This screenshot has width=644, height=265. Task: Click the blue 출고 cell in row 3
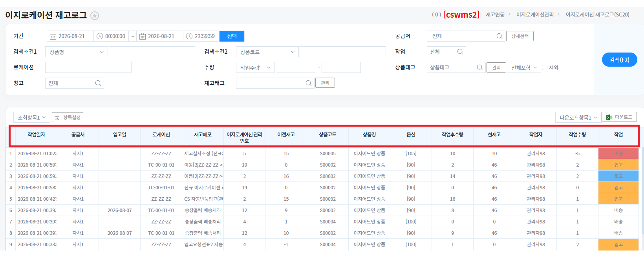click(618, 176)
